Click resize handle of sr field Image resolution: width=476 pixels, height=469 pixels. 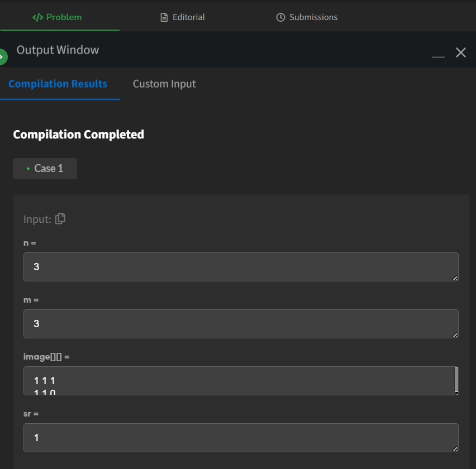[x=455, y=449]
